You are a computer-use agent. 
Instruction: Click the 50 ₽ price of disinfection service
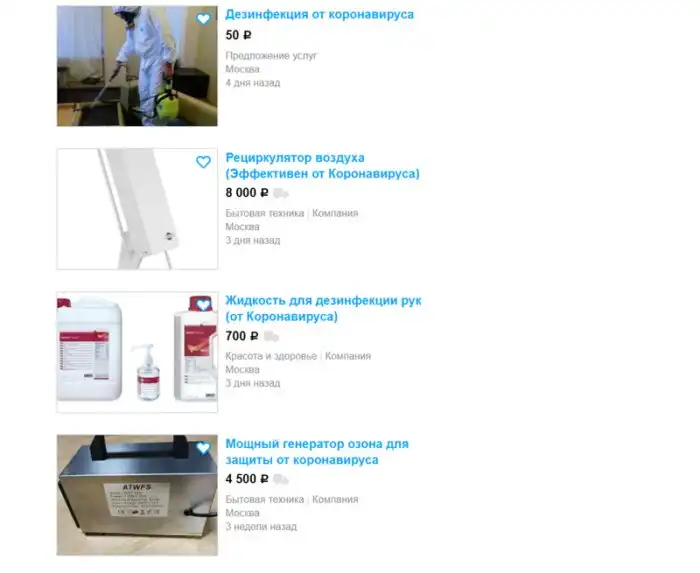coord(238,35)
